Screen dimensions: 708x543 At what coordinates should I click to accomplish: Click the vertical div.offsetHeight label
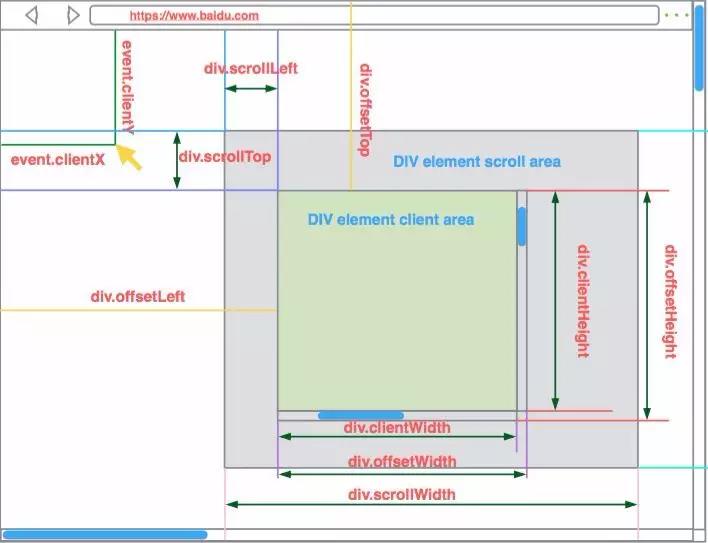pyautogui.click(x=671, y=302)
